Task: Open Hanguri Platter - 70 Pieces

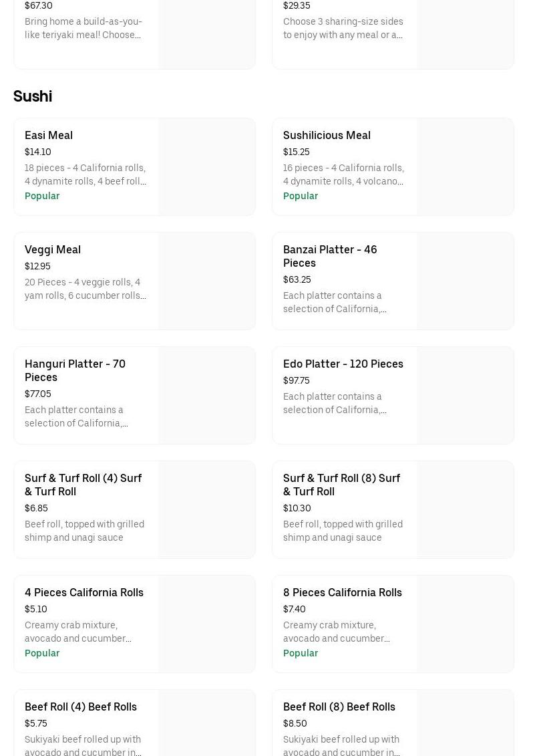Action: (x=75, y=370)
